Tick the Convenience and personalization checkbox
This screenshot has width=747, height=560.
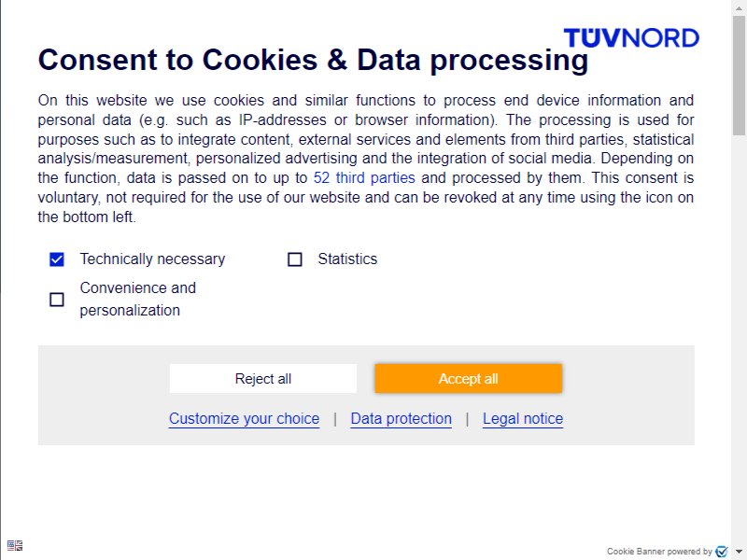57,300
